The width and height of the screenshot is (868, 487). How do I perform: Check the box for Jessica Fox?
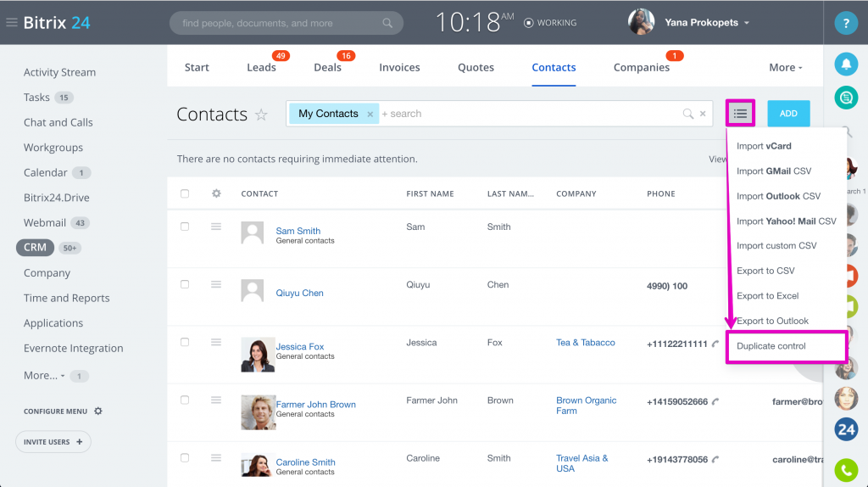pyautogui.click(x=185, y=343)
